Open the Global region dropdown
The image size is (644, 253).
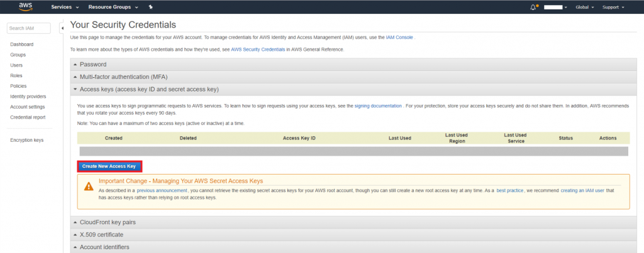click(x=585, y=7)
